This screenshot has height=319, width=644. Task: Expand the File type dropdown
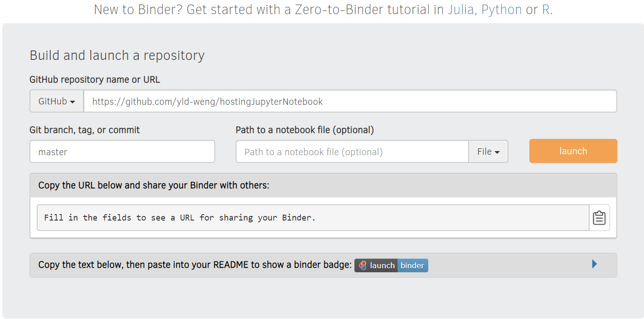coord(488,152)
